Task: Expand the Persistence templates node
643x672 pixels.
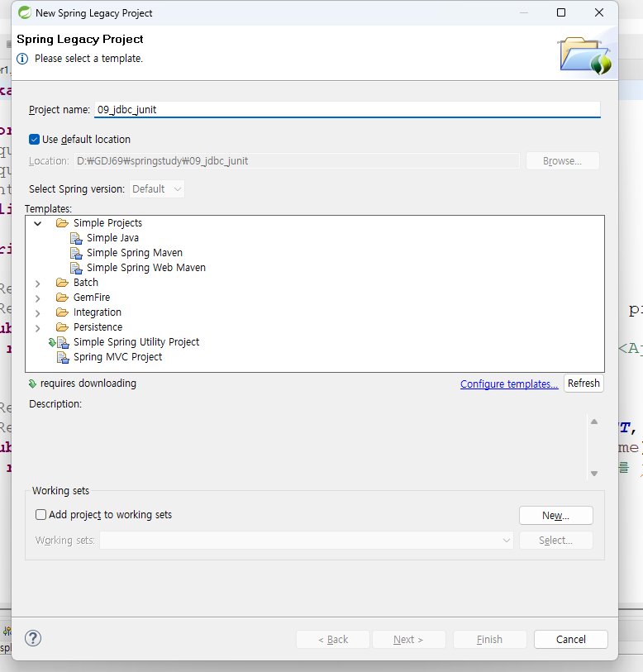Action: [38, 328]
